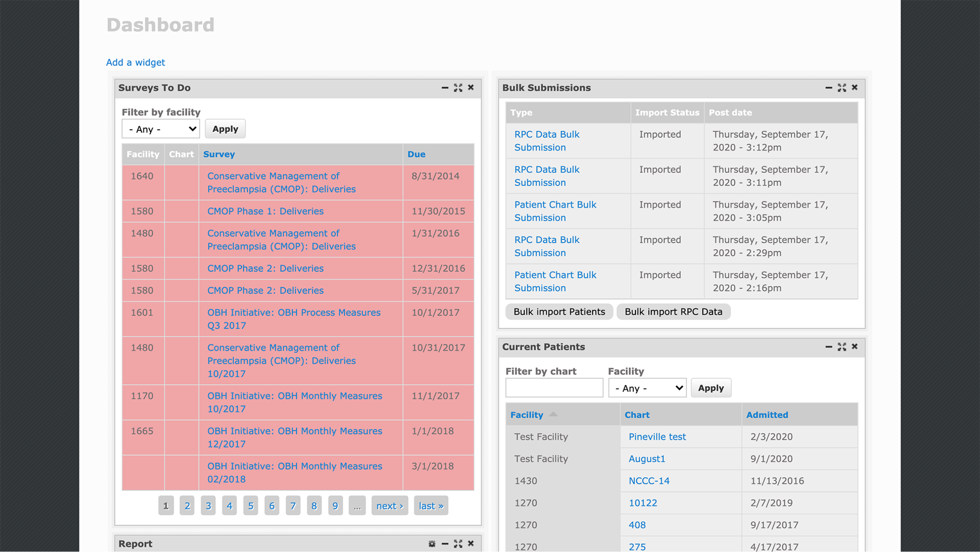The height and width of the screenshot is (552, 980).
Task: Open the Report widget settings gear
Action: tap(432, 543)
